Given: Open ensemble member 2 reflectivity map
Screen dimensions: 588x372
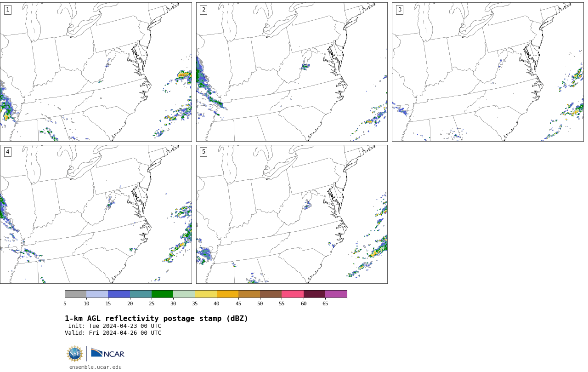Looking at the screenshot, I should 292,72.
